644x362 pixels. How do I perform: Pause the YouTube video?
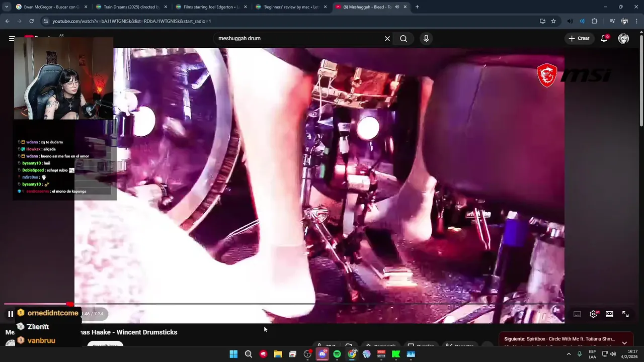[x=10, y=314]
